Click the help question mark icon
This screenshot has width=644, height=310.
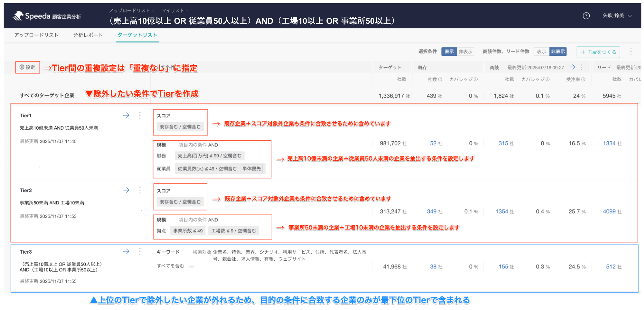click(586, 16)
